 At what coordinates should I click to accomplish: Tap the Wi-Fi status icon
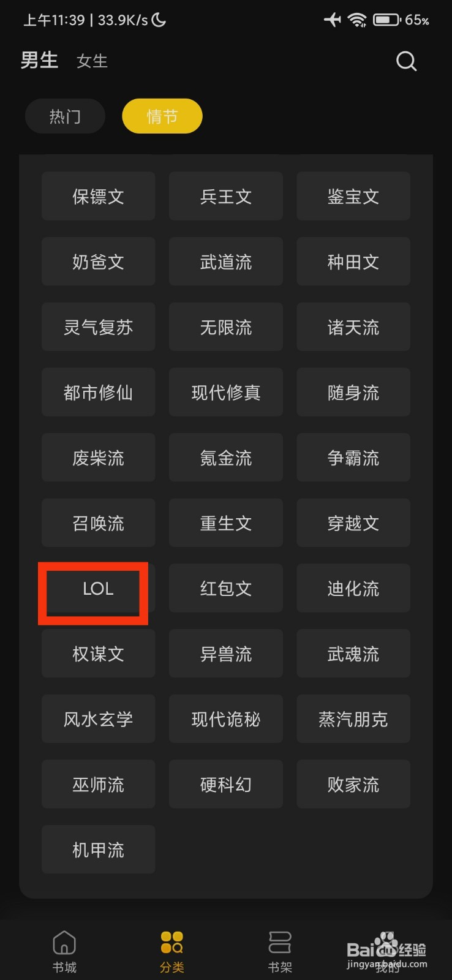[x=357, y=20]
